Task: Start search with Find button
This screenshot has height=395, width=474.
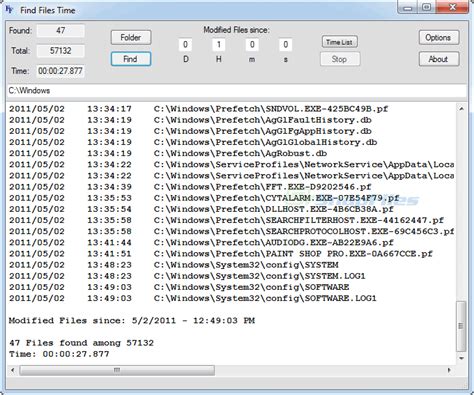Action: (x=131, y=59)
